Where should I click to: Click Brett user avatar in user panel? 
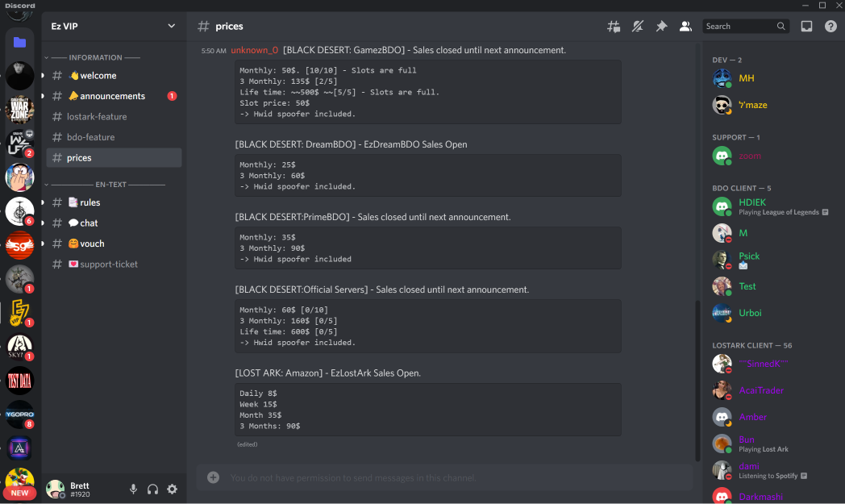click(x=55, y=489)
